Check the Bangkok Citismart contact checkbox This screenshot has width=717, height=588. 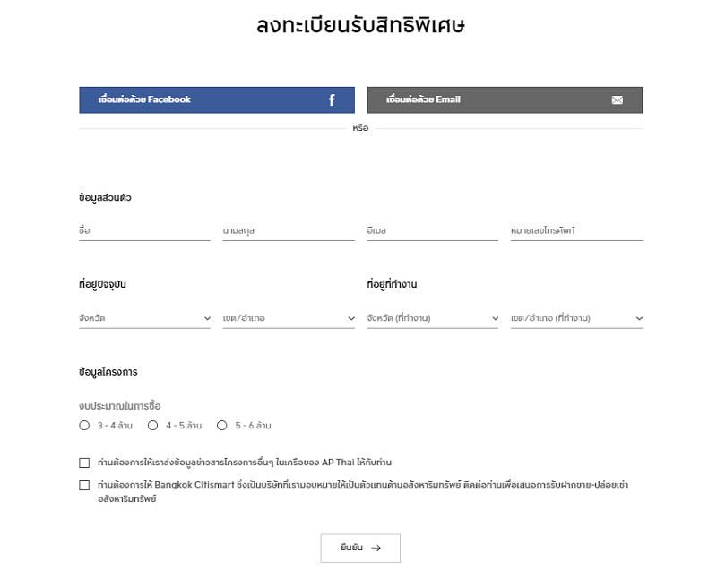(84, 485)
